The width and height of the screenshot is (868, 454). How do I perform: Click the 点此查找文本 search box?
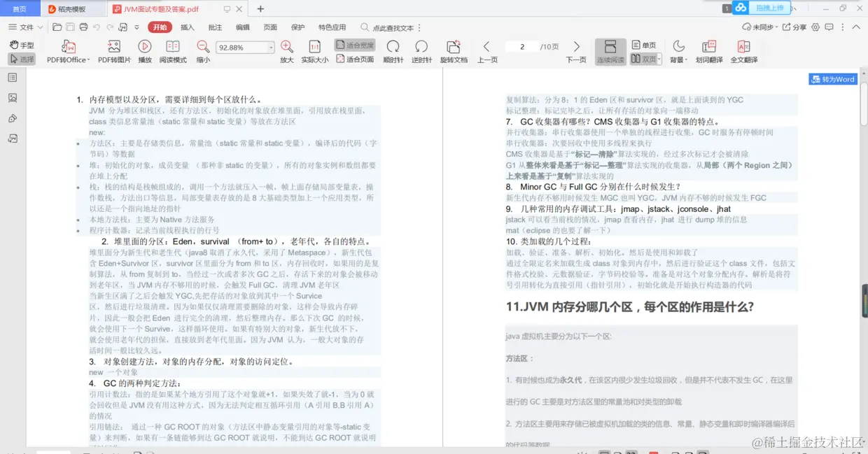[x=387, y=28]
